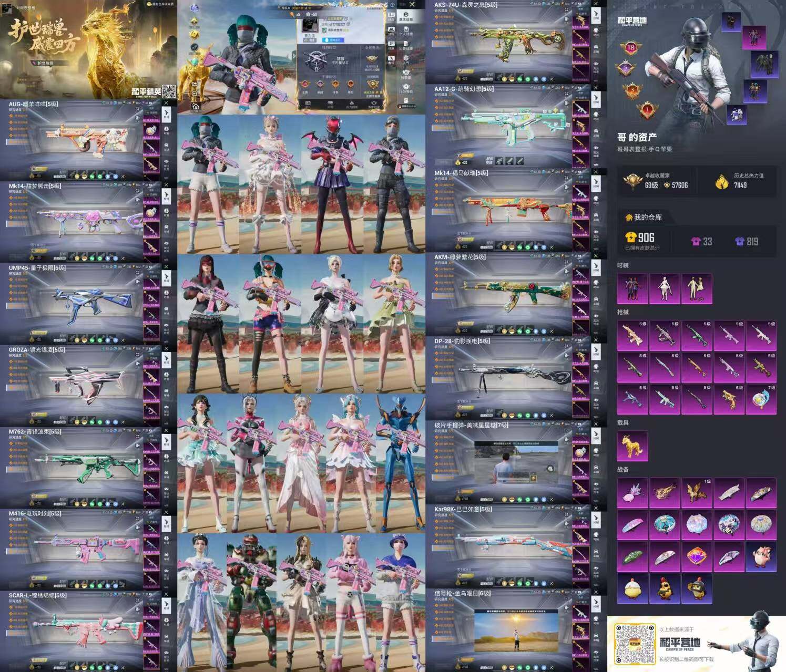
Task: Close the player profile panel
Action: 413,4
